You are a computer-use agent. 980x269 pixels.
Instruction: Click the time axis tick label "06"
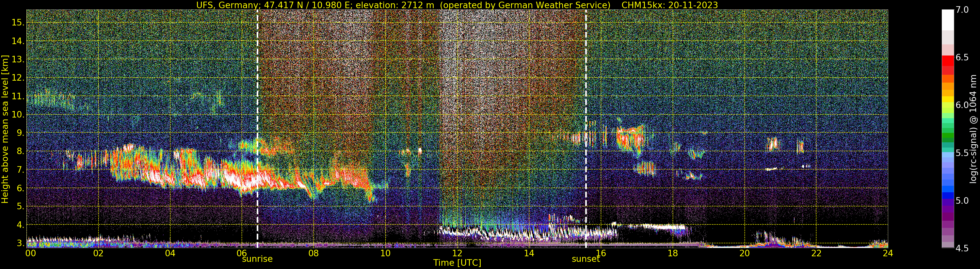242,253
